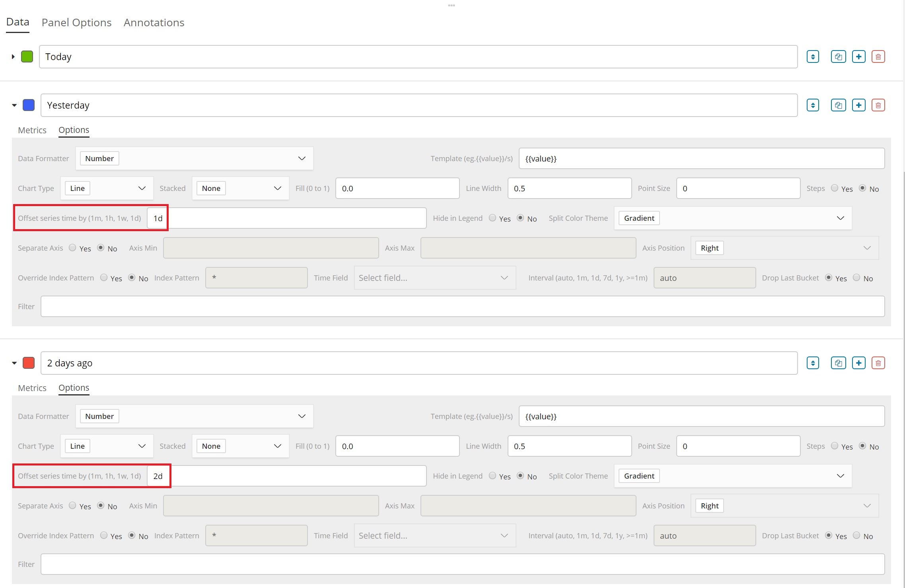Open Metrics for the Yesterday series
This screenshot has width=905, height=588.
coord(32,130)
